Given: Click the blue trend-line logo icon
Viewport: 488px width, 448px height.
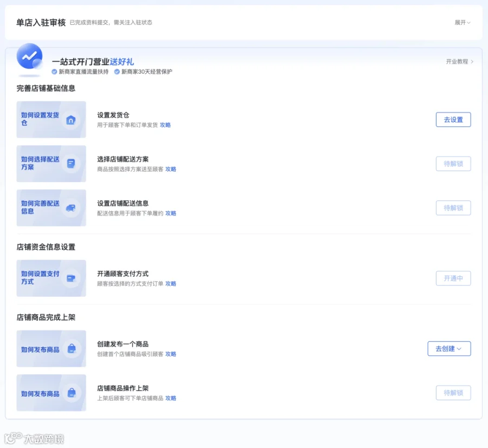Looking at the screenshot, I should [30, 56].
